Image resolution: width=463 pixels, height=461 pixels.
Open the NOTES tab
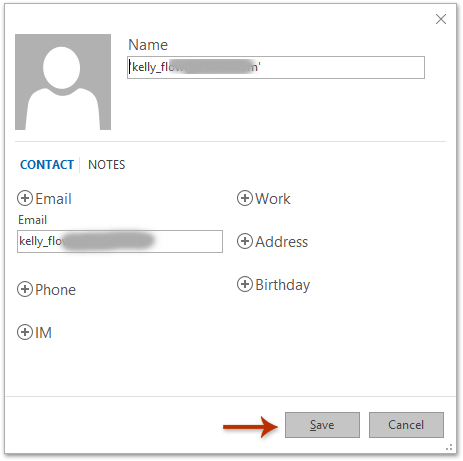click(107, 165)
